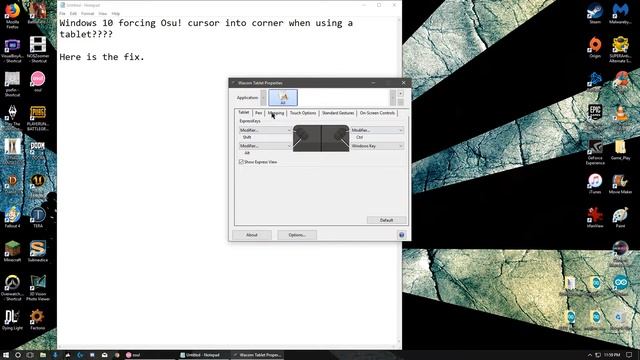Viewport: 640px width, 360px height.
Task: Open 3D Vision Photo Viewer icon
Action: 38,288
